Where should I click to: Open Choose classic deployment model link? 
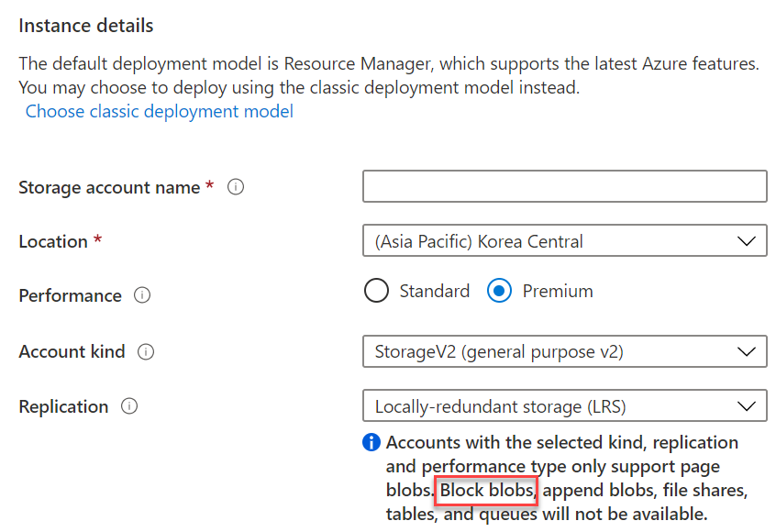tap(160, 111)
